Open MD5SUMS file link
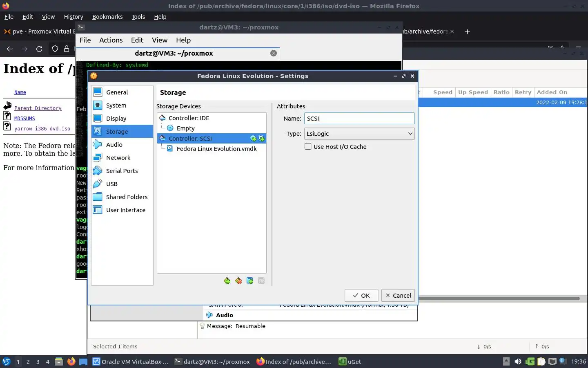588x368 pixels. (24, 119)
